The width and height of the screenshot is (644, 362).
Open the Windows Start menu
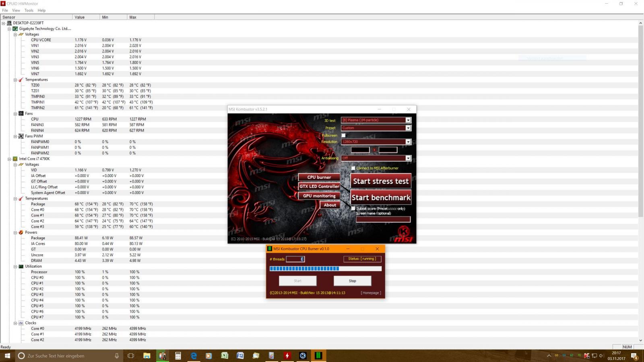pos(7,356)
